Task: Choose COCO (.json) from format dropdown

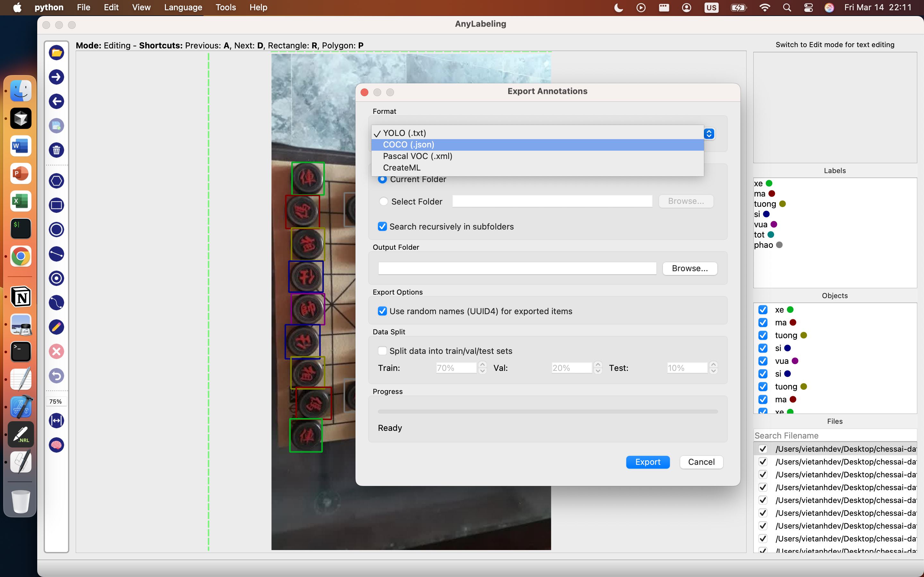Action: point(408,145)
